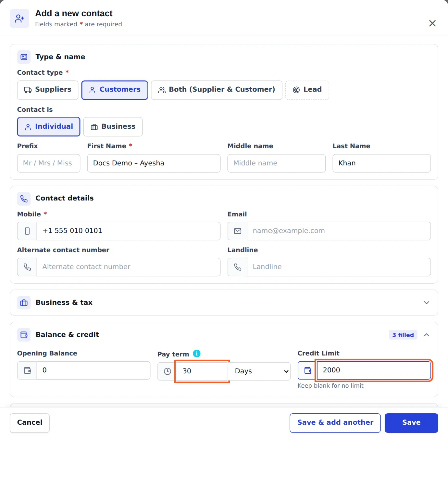Click the Landline input field

tap(339, 267)
